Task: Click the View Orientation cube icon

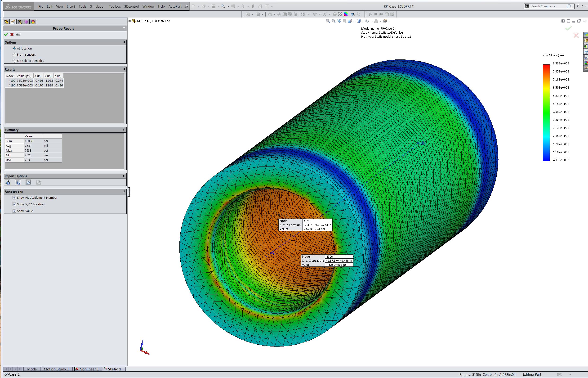Action: (x=350, y=21)
